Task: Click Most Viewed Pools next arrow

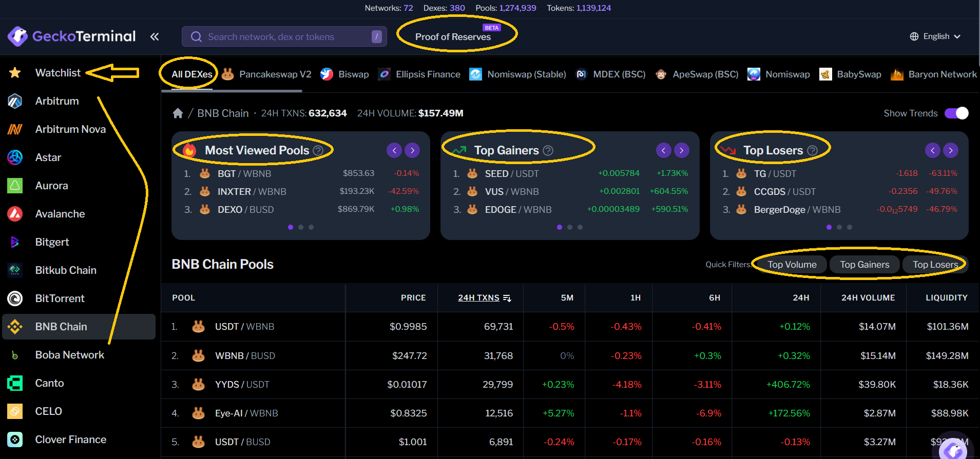Action: 412,150
